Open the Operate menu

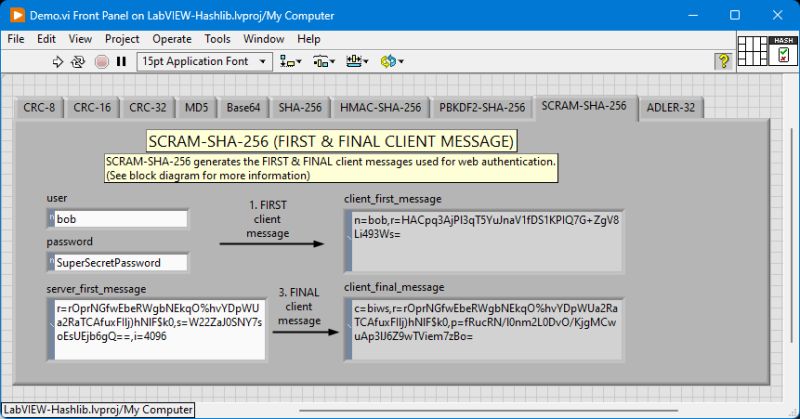tap(172, 39)
